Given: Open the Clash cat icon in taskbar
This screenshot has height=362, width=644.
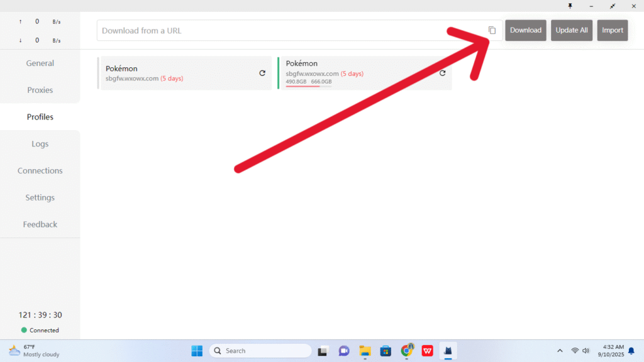Looking at the screenshot, I should [448, 351].
